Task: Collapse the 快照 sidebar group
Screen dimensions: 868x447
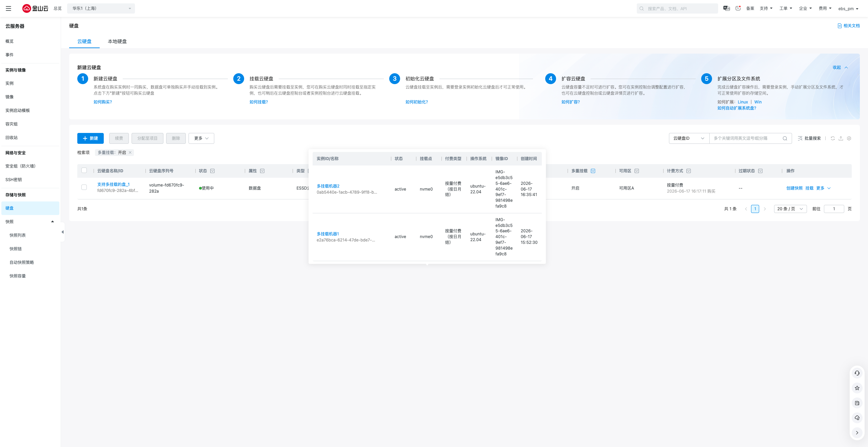Action: pos(52,222)
